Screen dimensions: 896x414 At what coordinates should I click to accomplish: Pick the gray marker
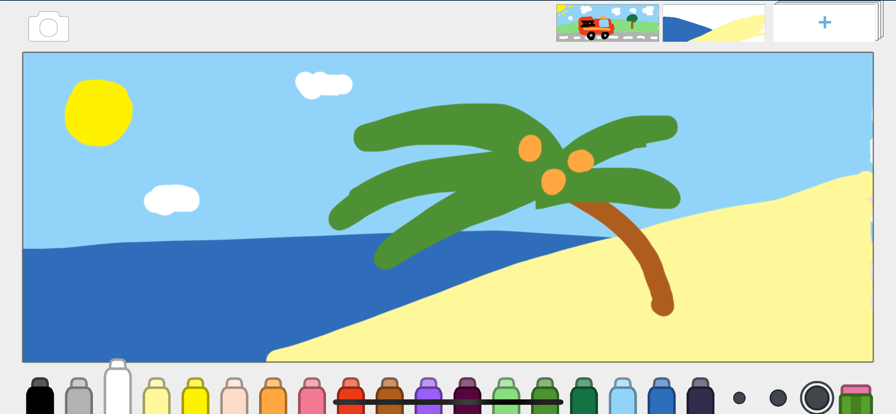click(x=79, y=396)
